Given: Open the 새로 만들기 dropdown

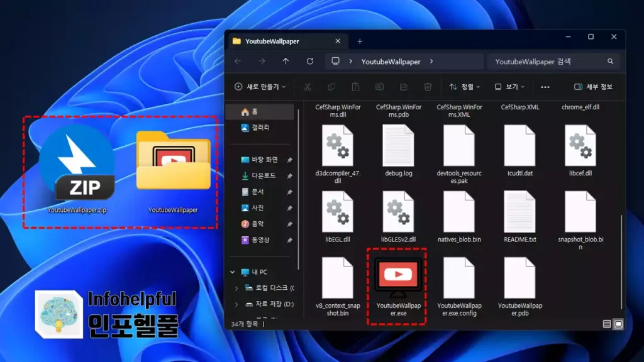Looking at the screenshot, I should (260, 87).
